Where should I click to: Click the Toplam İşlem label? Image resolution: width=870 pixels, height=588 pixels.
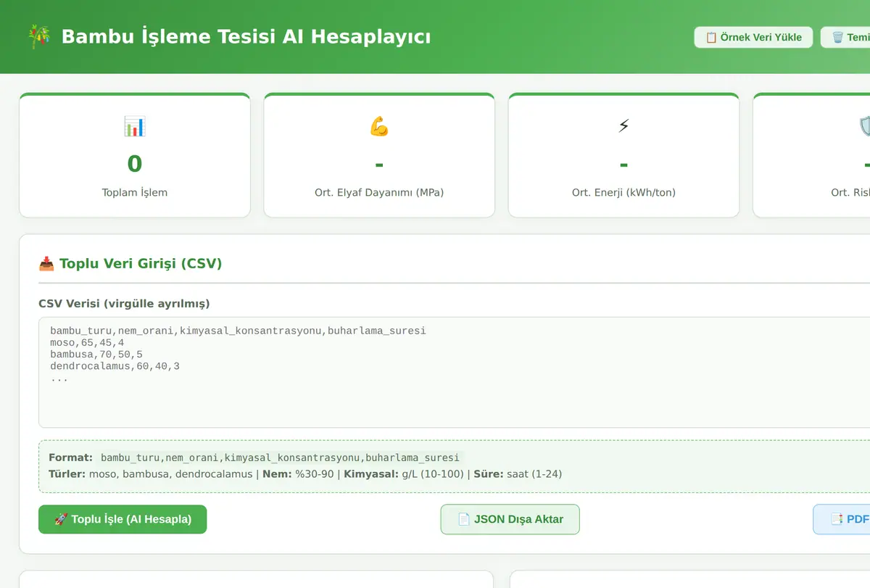click(135, 193)
